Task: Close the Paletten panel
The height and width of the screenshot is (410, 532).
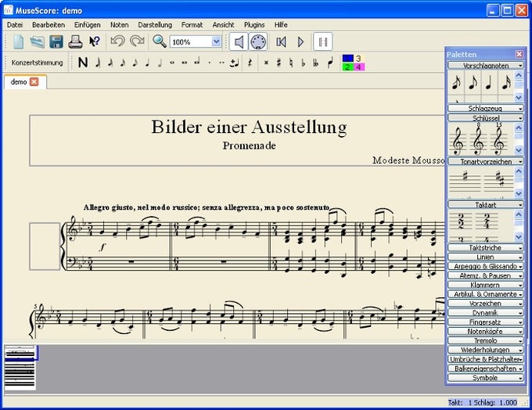Action: tap(519, 54)
